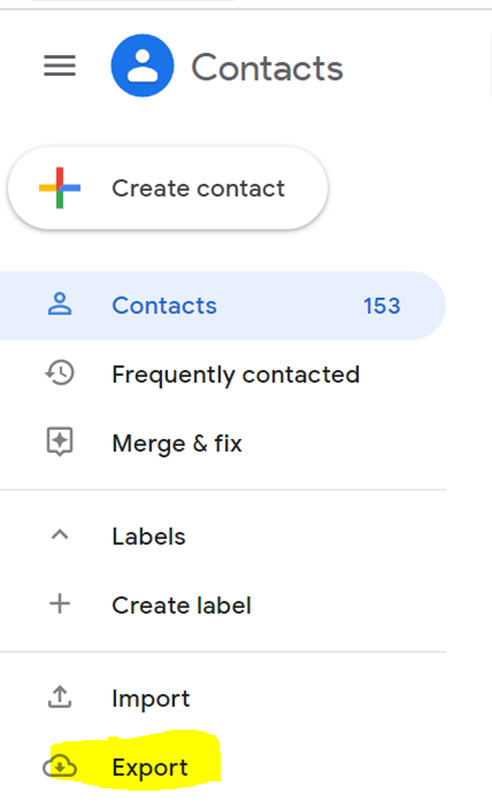
Task: Click the person icon beside Contacts
Action: click(60, 304)
